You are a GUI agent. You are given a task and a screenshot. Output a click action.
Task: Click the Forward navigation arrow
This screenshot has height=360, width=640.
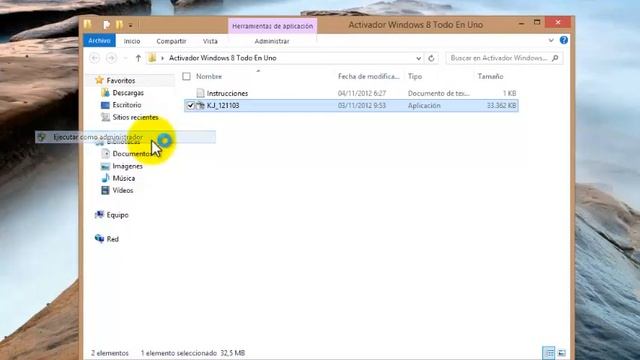click(111, 58)
